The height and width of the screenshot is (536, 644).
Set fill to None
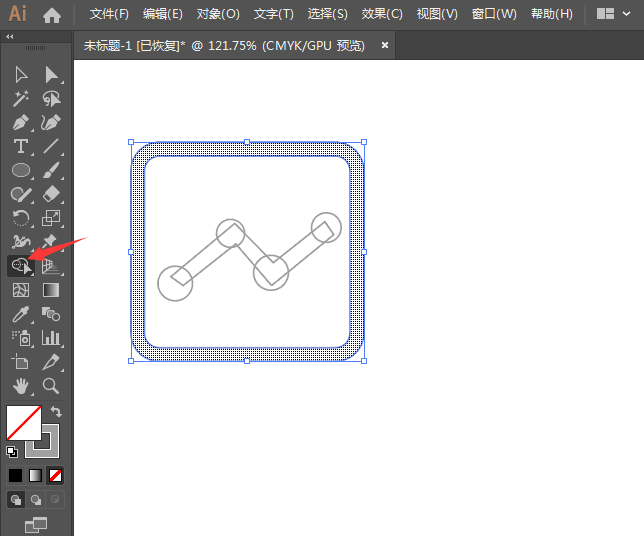pos(55,476)
